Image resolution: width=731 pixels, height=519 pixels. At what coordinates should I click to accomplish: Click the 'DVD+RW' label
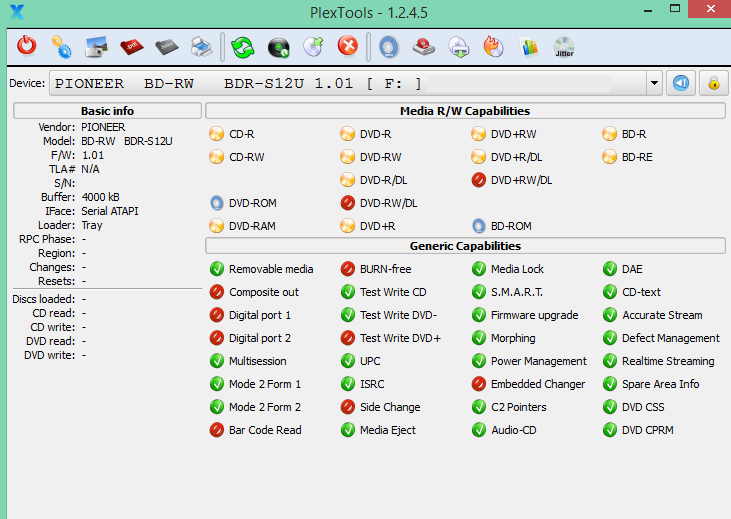pyautogui.click(x=514, y=134)
